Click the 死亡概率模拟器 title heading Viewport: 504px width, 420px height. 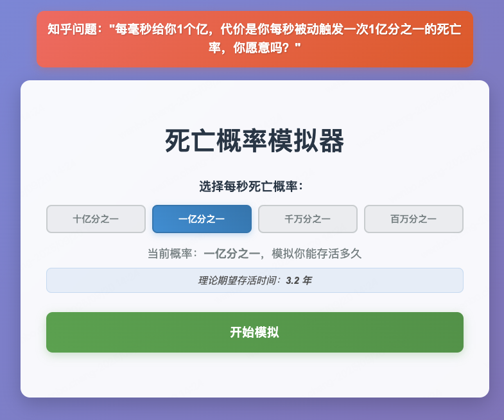[x=255, y=141]
